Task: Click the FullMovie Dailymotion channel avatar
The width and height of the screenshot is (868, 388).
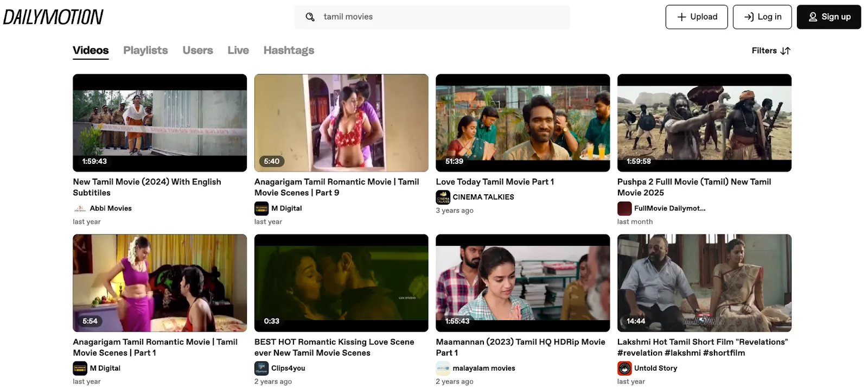Action: pyautogui.click(x=624, y=208)
